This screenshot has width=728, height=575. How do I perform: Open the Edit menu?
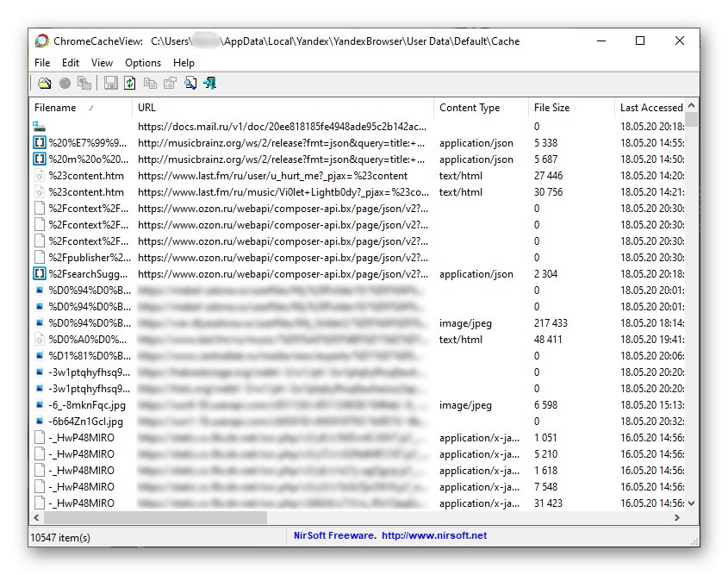point(71,63)
